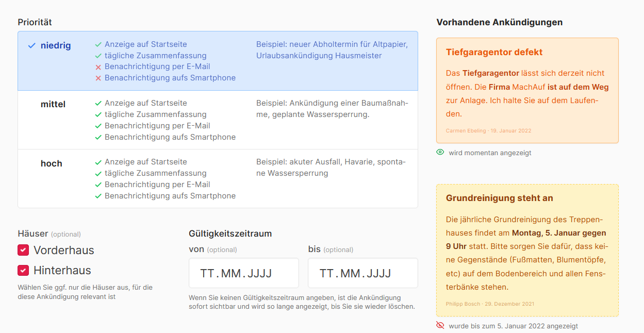Uncheck the Vorderhaus checkbox

pyautogui.click(x=23, y=251)
